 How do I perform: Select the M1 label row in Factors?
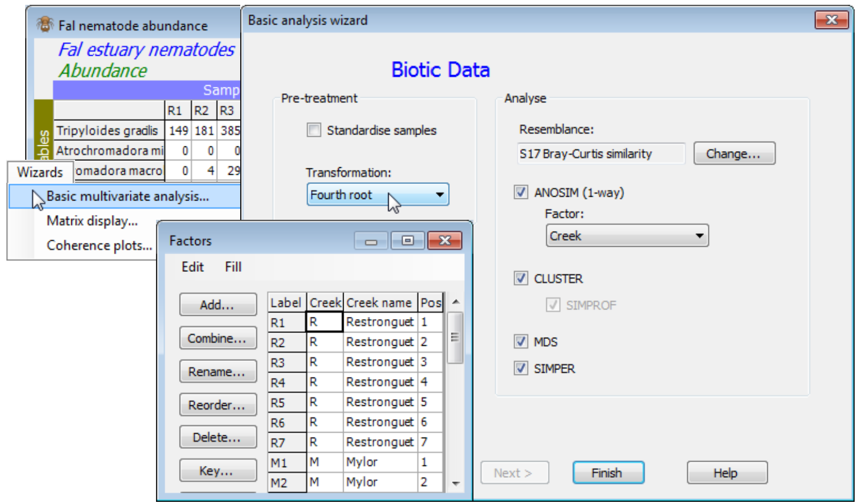(287, 462)
